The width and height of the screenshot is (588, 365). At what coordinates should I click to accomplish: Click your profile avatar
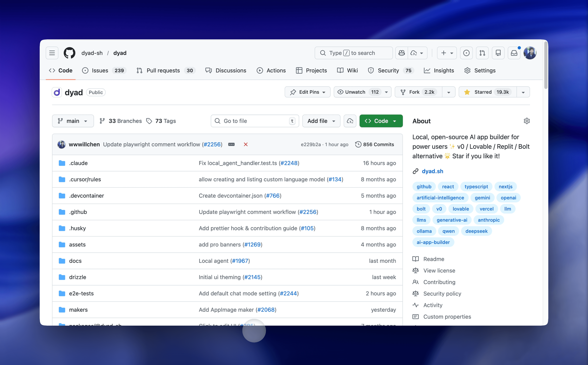pyautogui.click(x=530, y=53)
